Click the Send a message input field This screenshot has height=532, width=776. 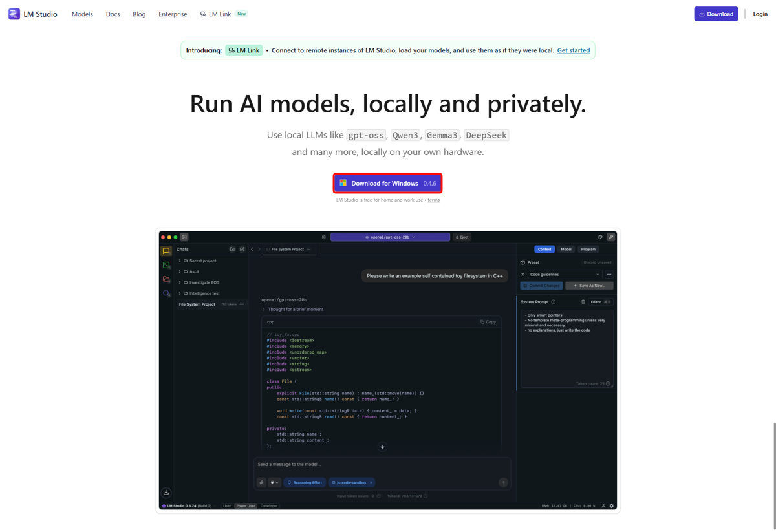tap(382, 464)
